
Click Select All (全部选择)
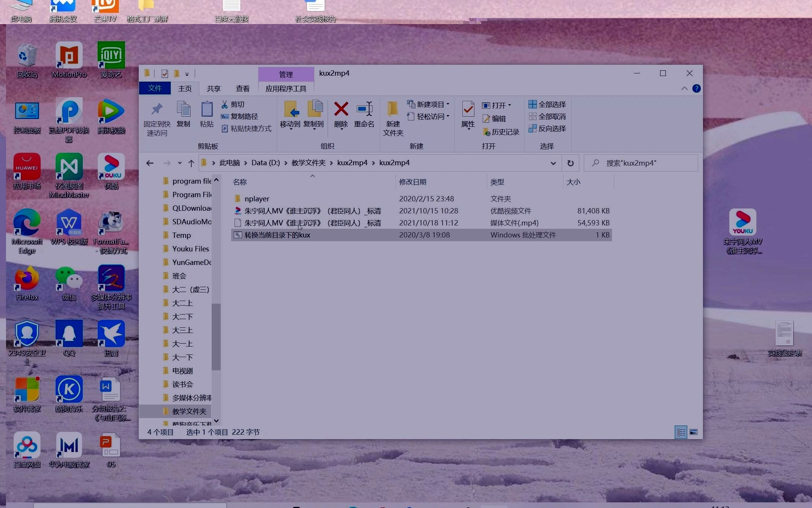point(547,104)
